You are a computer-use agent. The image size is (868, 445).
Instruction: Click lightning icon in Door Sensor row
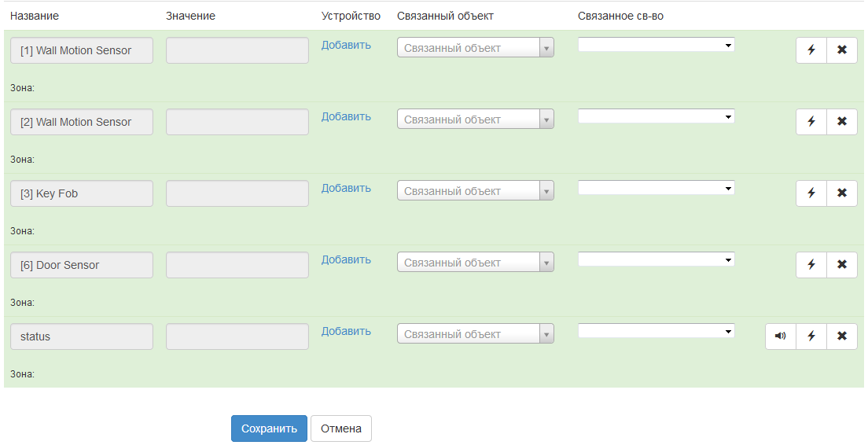pyautogui.click(x=811, y=265)
